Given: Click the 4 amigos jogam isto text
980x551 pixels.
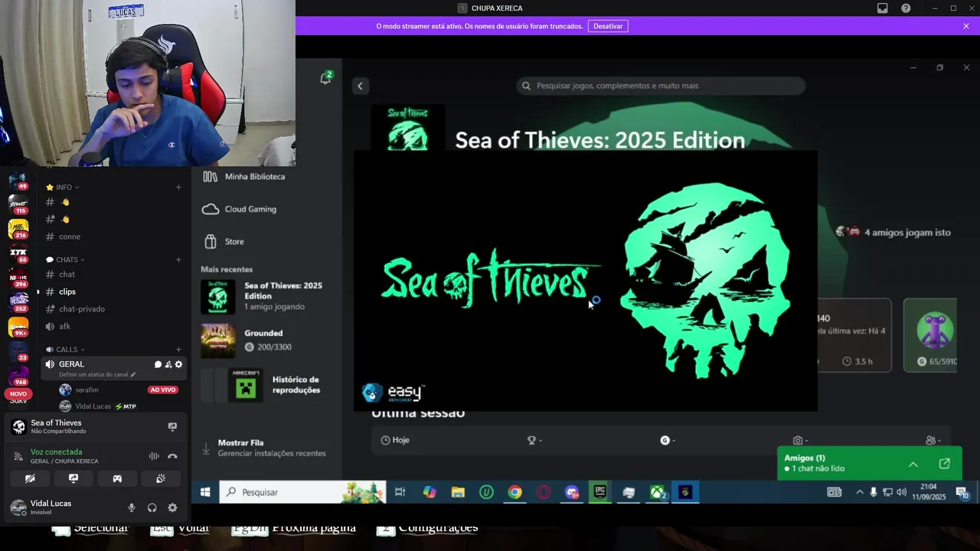Looking at the screenshot, I should (x=907, y=233).
